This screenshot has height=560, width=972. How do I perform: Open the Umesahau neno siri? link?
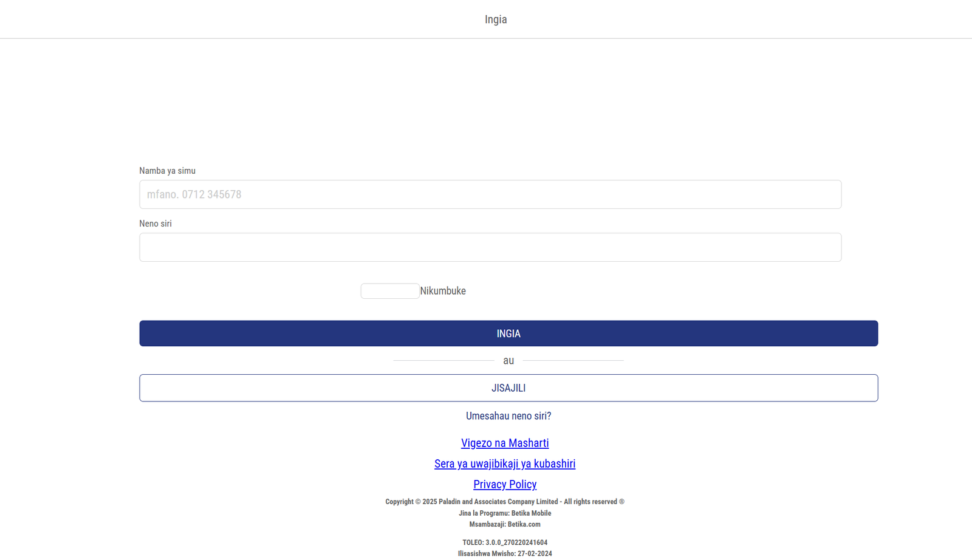point(508,416)
